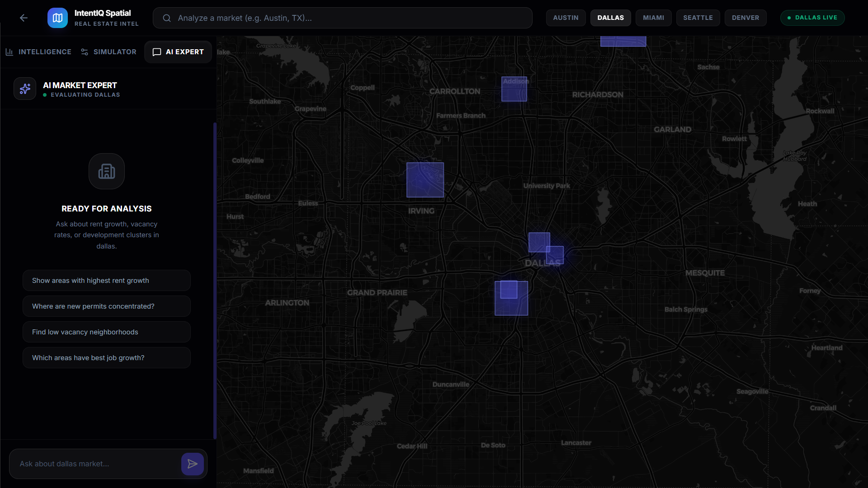Image resolution: width=868 pixels, height=488 pixels.
Task: Ask where new permits are concentrated
Action: click(x=107, y=306)
